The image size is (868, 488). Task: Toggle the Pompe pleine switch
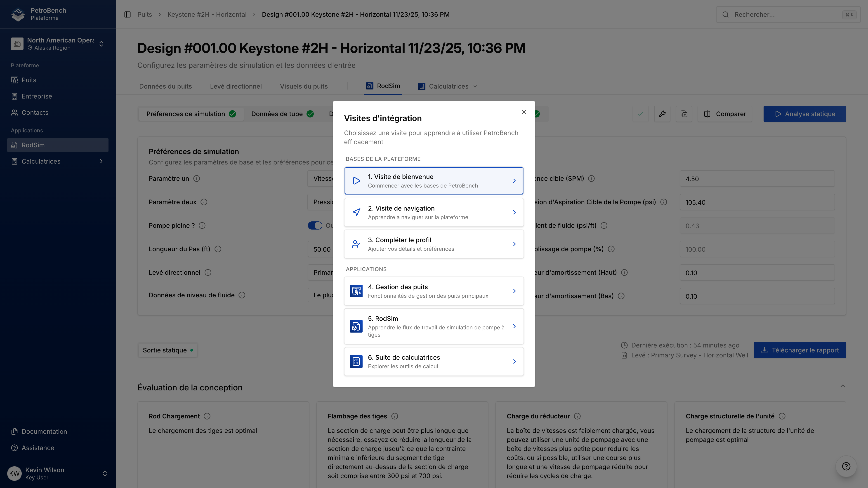click(x=315, y=225)
